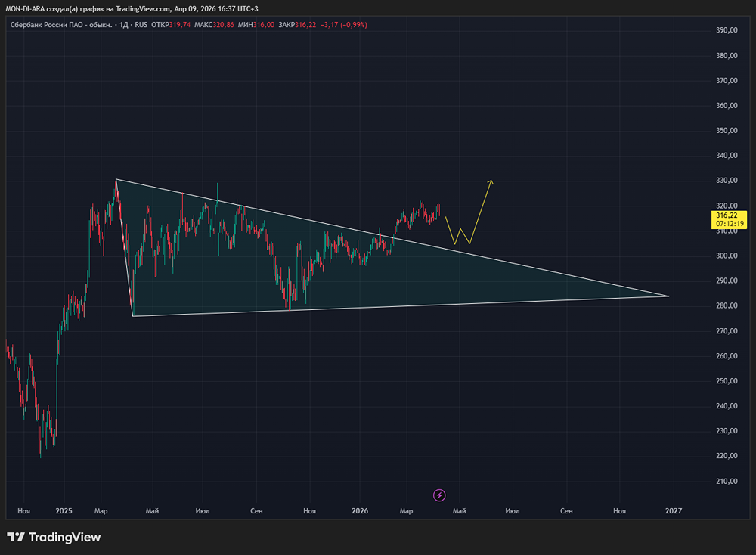Image resolution: width=756 pixels, height=555 pixels.
Task: Click the 250,00 price axis label
Action: [x=727, y=381]
